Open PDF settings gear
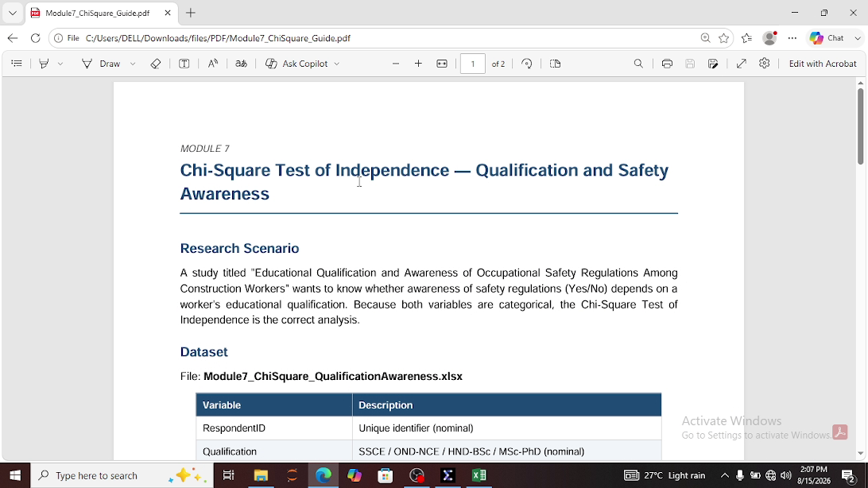Screen dimensions: 868x488 pos(765,64)
